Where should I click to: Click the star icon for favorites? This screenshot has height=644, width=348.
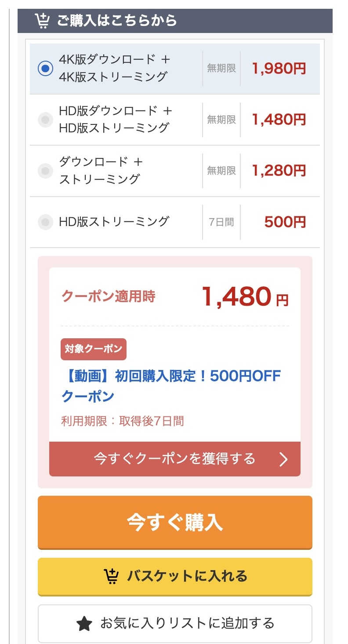[84, 623]
